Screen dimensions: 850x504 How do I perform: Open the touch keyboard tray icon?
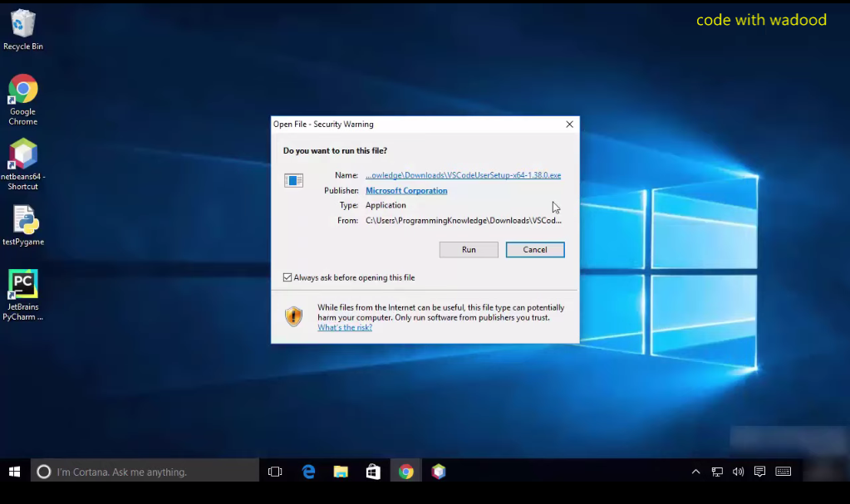pos(783,472)
